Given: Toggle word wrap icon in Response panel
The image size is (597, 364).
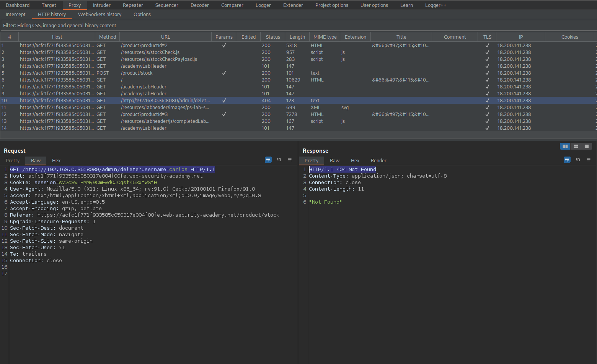Looking at the screenshot, I should (x=567, y=160).
